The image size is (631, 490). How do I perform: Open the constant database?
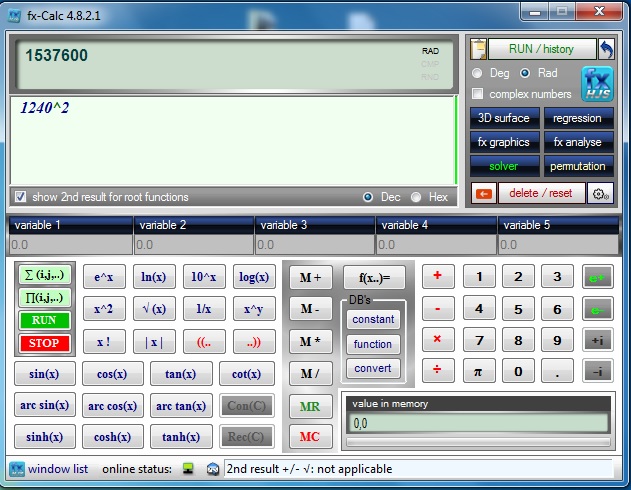click(373, 319)
